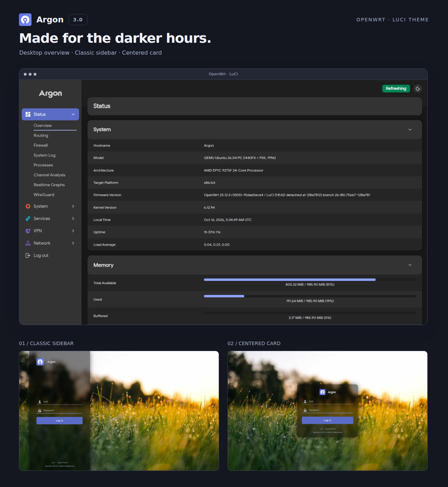Click the Log out label in the sidebar
The image size is (448, 487).
click(x=41, y=255)
